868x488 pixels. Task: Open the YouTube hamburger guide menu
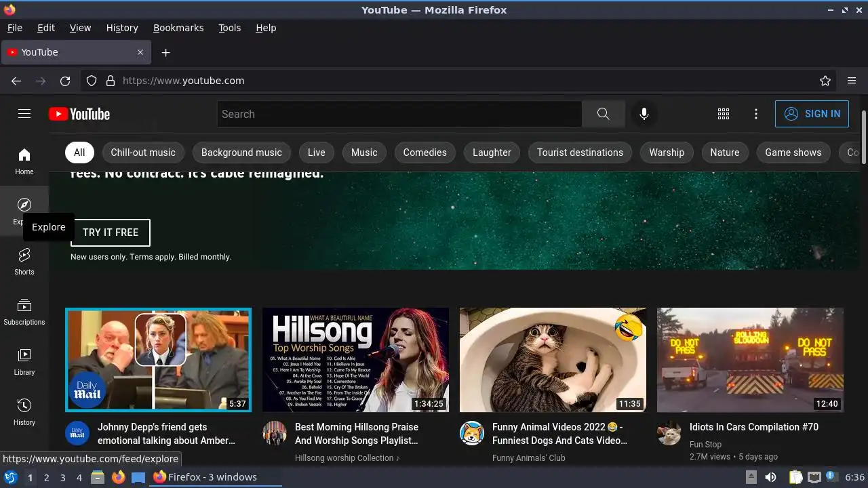[x=24, y=114]
